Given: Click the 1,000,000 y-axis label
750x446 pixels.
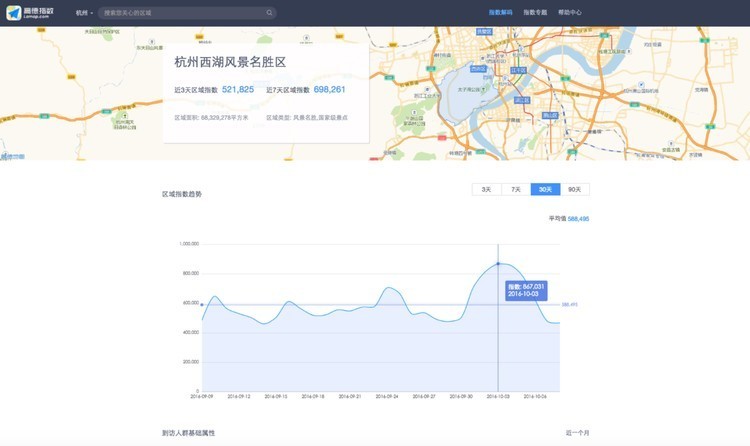Looking at the screenshot, I should coord(189,244).
